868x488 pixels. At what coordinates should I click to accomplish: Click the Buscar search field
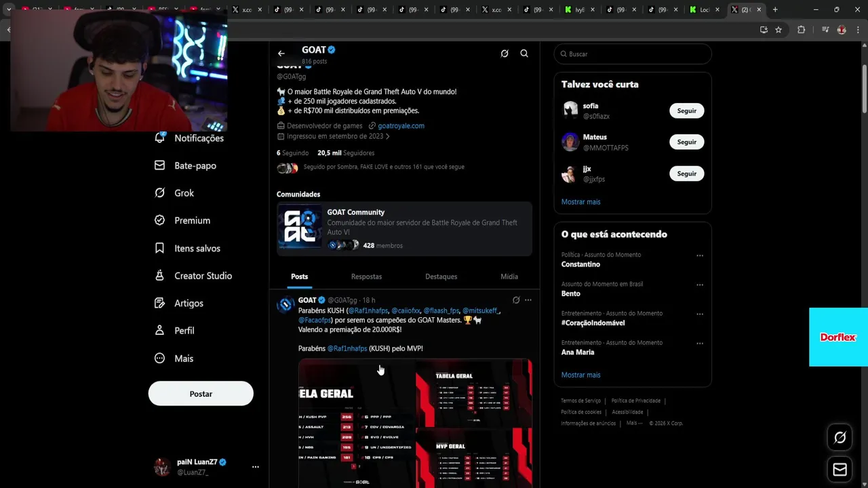tap(633, 54)
